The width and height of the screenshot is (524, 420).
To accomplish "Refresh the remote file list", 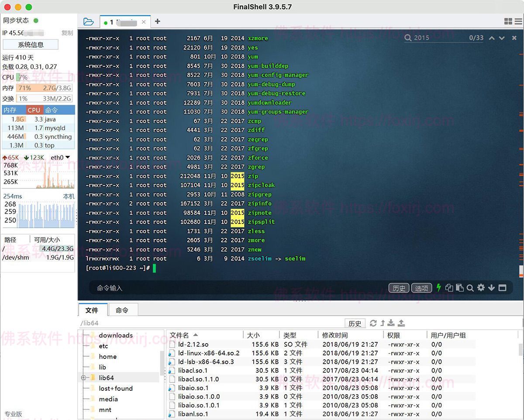I will pos(373,323).
